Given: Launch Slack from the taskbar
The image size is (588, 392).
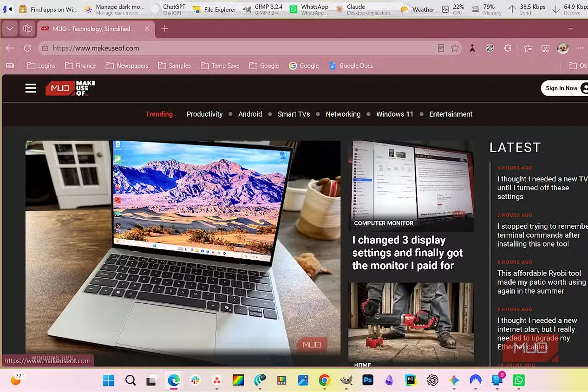Looking at the screenshot, I should tap(195, 380).
